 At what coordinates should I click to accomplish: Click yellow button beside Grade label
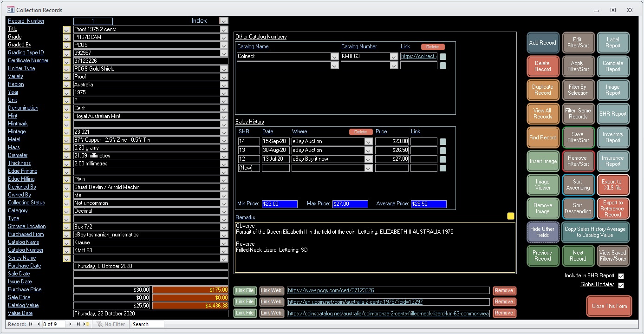pyautogui.click(x=66, y=37)
